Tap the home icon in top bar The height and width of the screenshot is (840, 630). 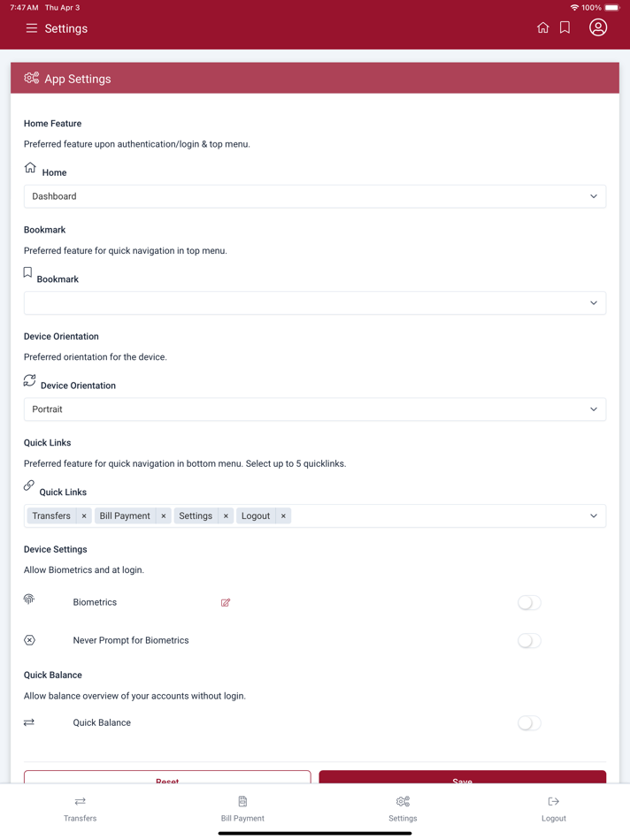click(x=542, y=28)
